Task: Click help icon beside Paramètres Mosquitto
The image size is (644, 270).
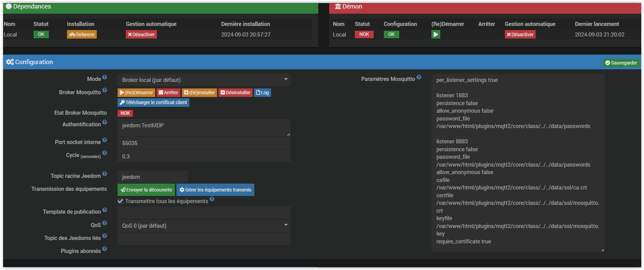Action: click(x=419, y=77)
